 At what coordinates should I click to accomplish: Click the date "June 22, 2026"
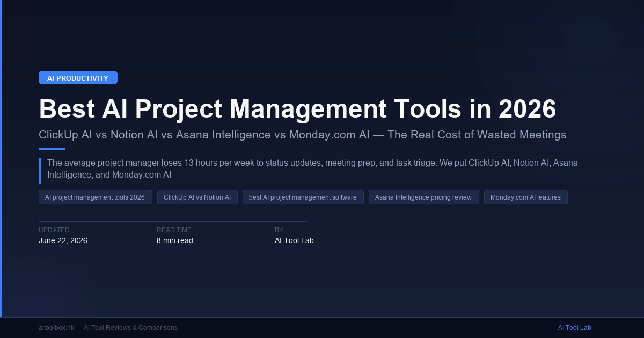(x=63, y=240)
